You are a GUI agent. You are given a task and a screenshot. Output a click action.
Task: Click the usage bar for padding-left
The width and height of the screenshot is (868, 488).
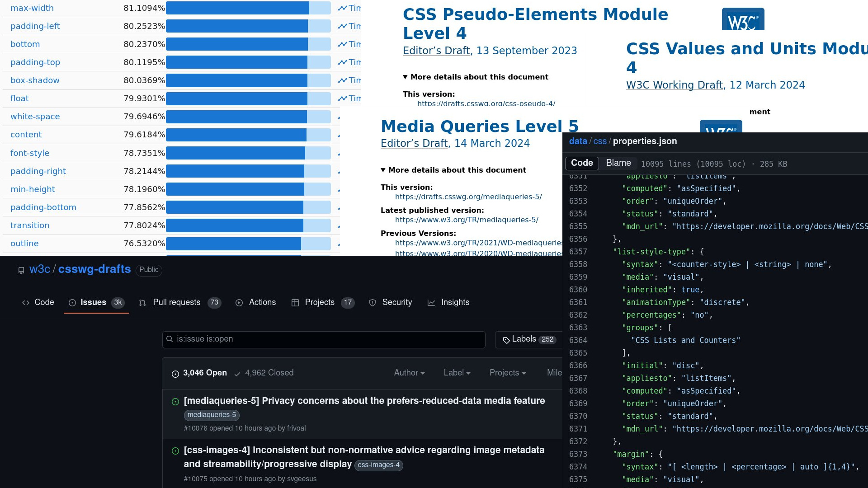point(248,26)
